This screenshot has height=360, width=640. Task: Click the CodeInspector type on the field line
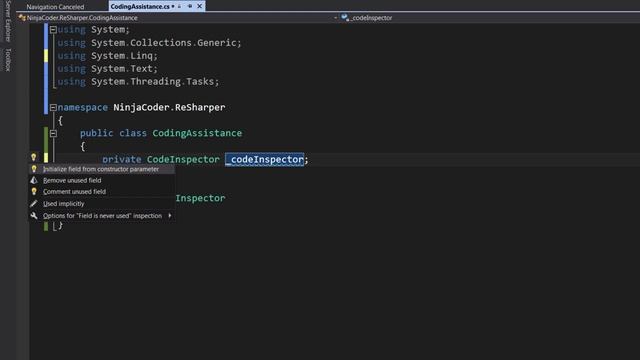183,159
